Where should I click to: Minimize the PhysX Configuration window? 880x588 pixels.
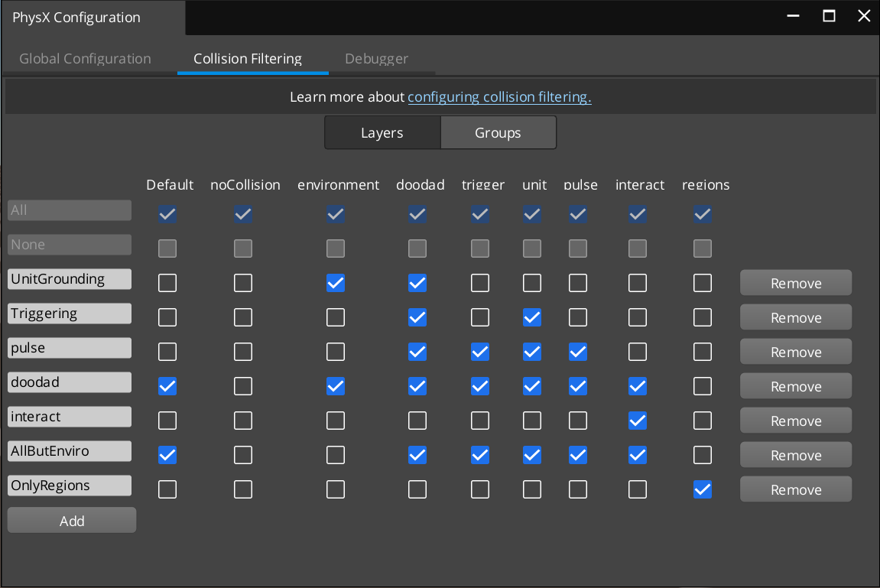point(794,16)
